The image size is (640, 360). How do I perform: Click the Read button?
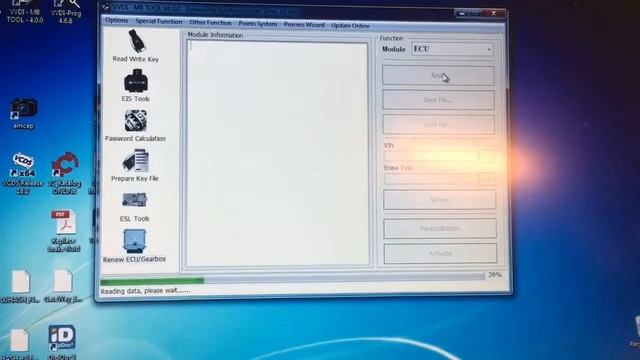438,76
